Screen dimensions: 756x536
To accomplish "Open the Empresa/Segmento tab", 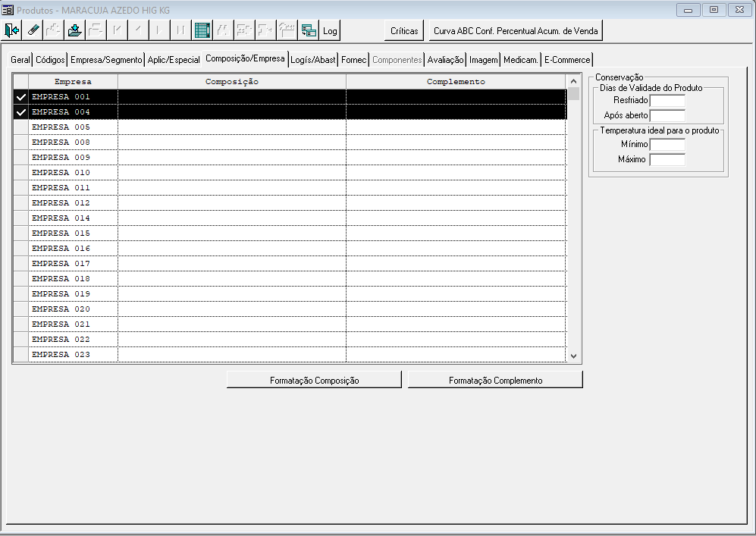I will tap(106, 60).
